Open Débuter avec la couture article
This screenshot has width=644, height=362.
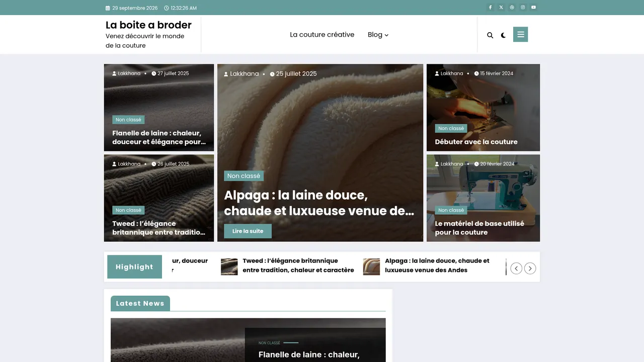point(476,142)
